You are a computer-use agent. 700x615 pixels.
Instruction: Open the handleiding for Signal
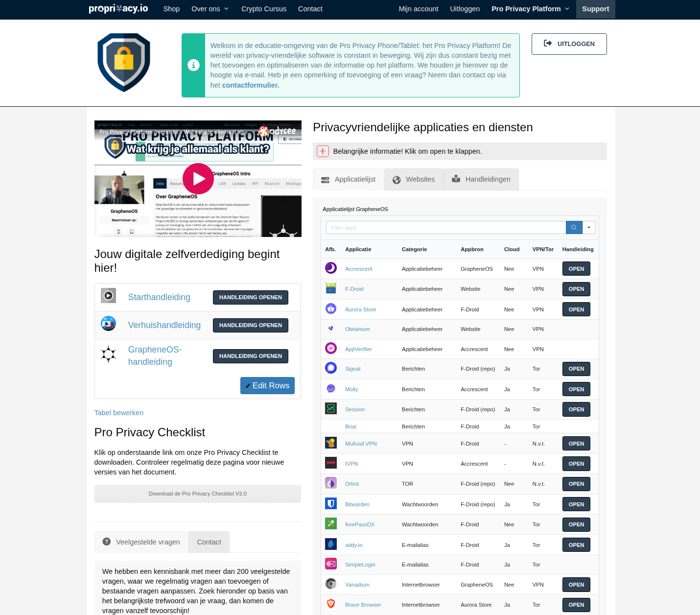tap(576, 369)
